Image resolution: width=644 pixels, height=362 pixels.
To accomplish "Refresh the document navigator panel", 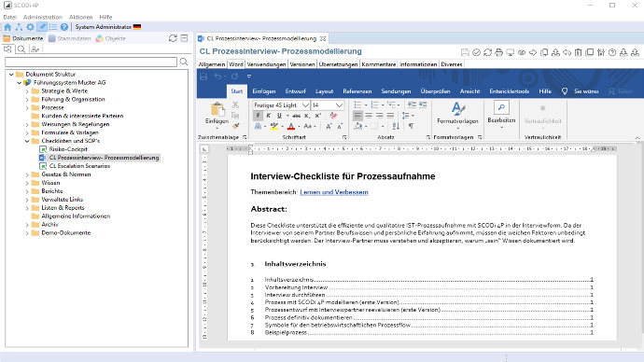I will pos(173,38).
